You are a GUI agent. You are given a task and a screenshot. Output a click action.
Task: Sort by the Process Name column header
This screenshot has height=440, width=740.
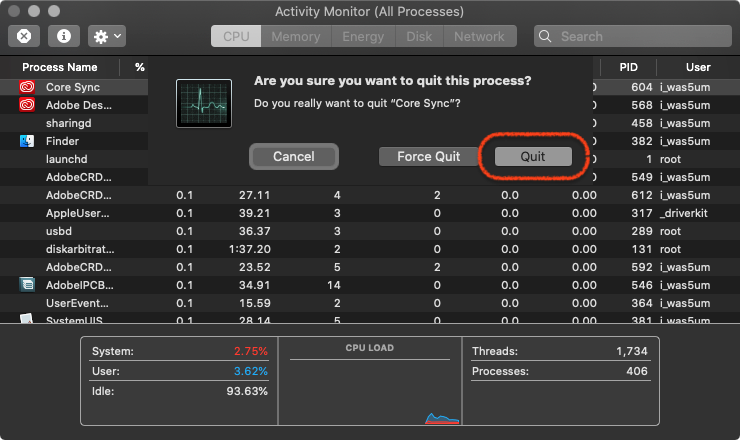point(60,68)
